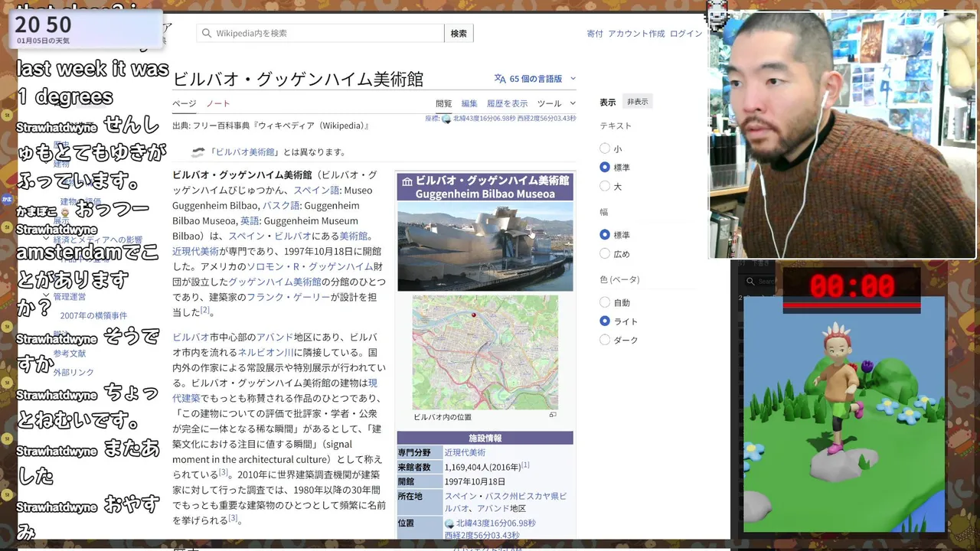980x551 pixels.
Task: Open the Guggenheim museum photo in infobox
Action: pyautogui.click(x=485, y=246)
